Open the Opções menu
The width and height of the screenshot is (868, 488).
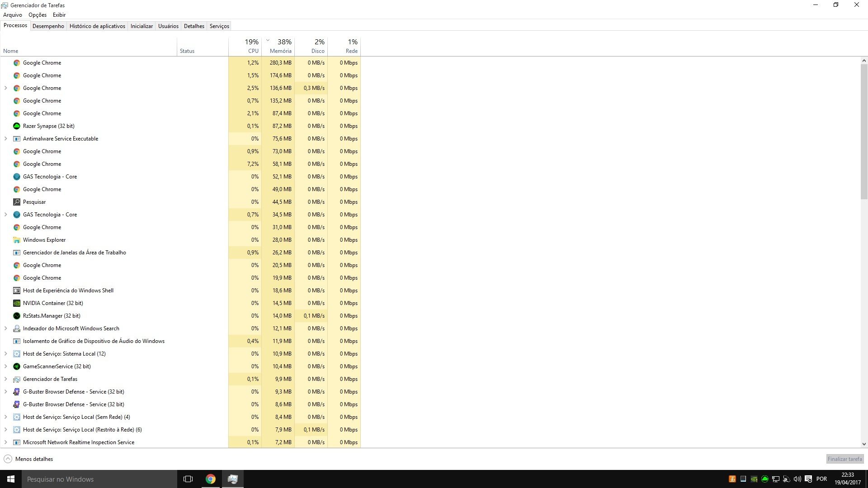pos(38,15)
